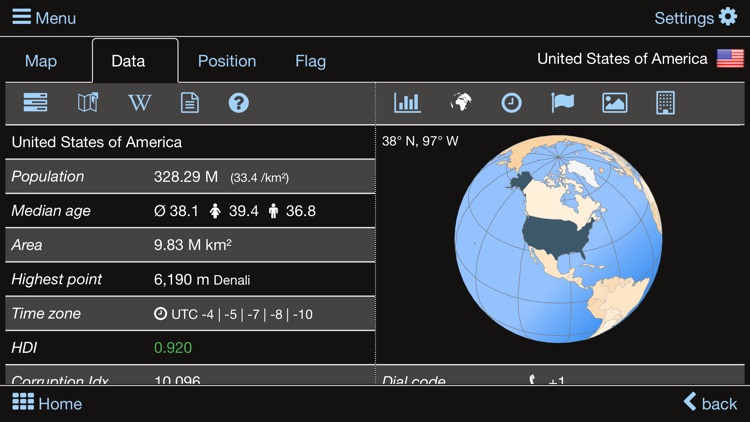Select the Population row label

48,177
